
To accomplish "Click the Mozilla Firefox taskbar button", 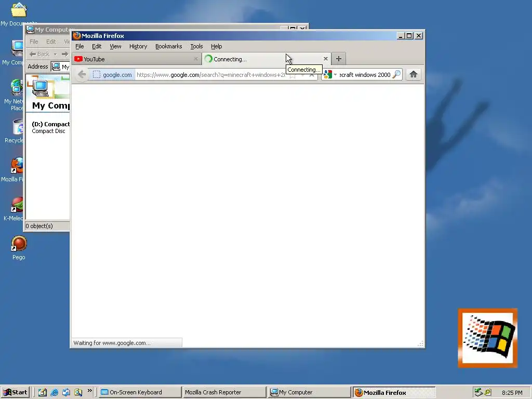I will (394, 392).
